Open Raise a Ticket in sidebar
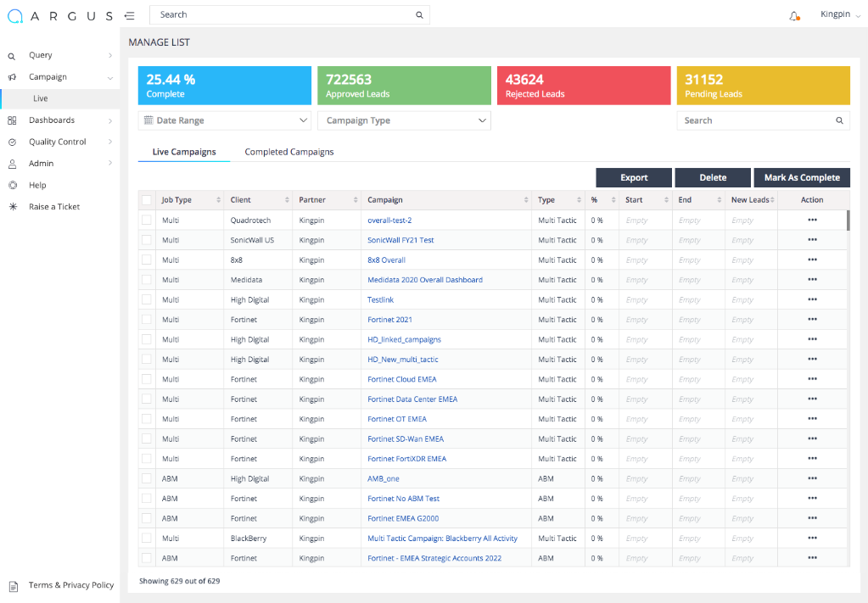868x603 pixels. click(x=54, y=207)
